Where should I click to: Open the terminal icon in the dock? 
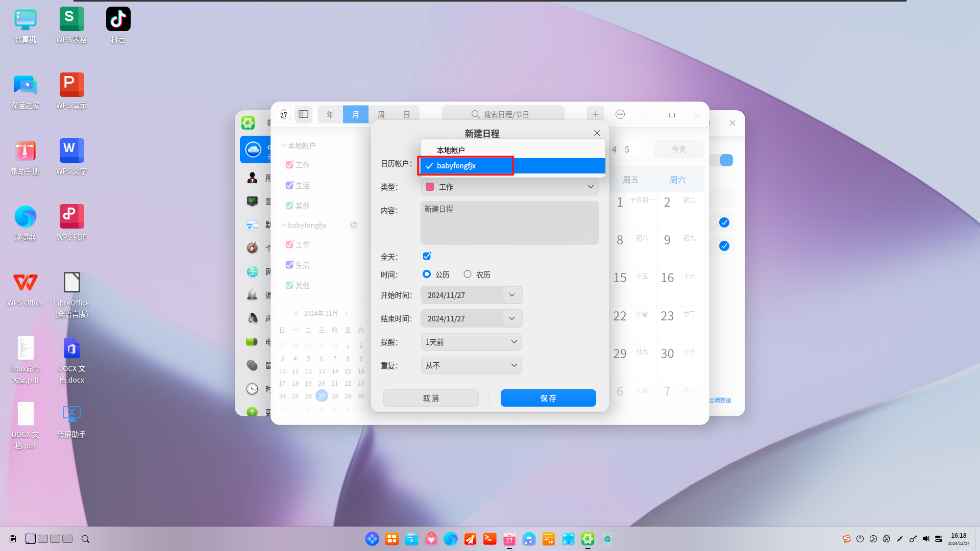pos(489,539)
